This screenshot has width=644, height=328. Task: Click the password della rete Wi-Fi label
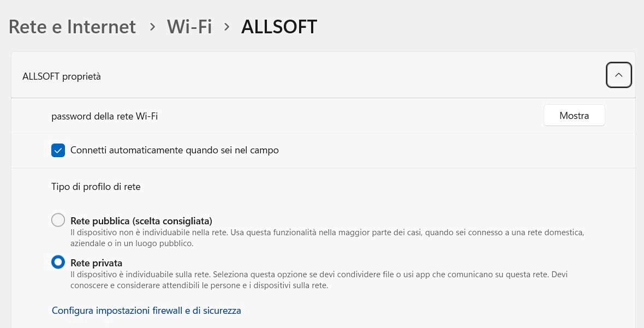(104, 116)
